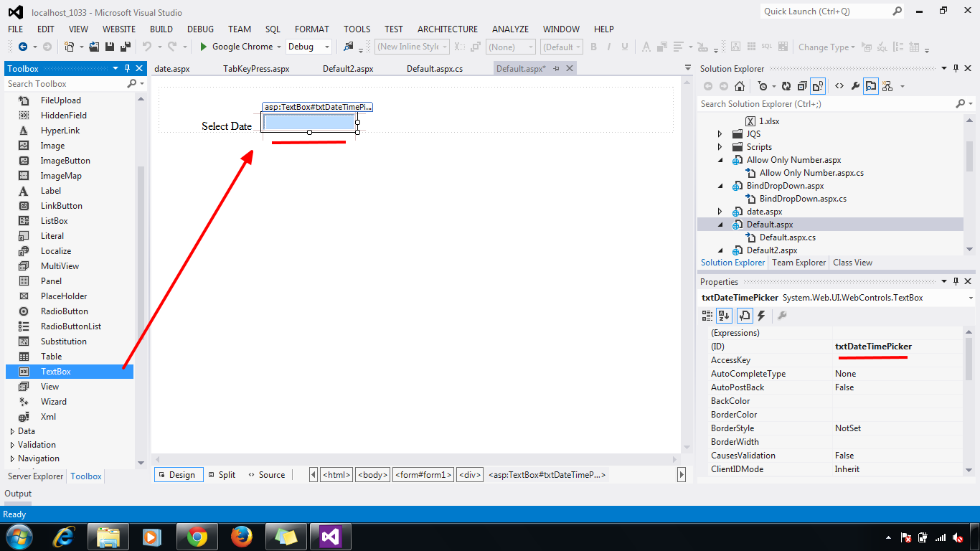Viewport: 980px width, 551px height.
Task: Expand the Validation group in Toolbox
Action: [x=12, y=445]
